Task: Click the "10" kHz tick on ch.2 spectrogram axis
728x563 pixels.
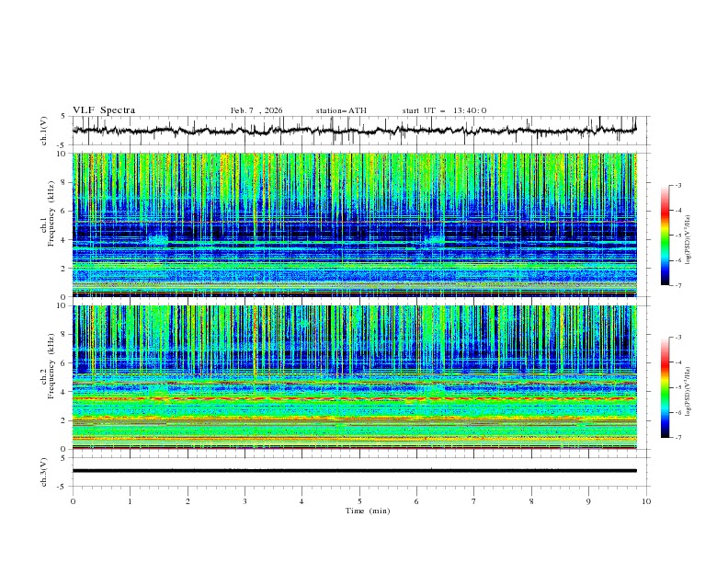Action: point(62,305)
